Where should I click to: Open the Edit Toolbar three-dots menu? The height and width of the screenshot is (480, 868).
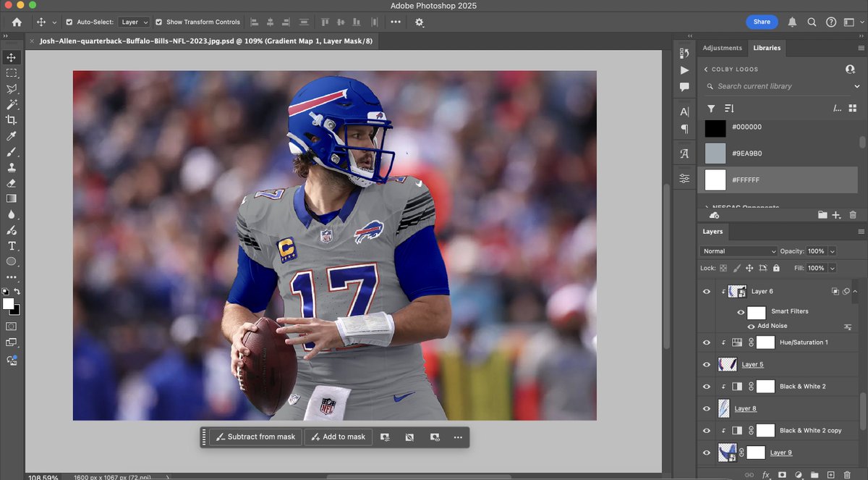11,277
